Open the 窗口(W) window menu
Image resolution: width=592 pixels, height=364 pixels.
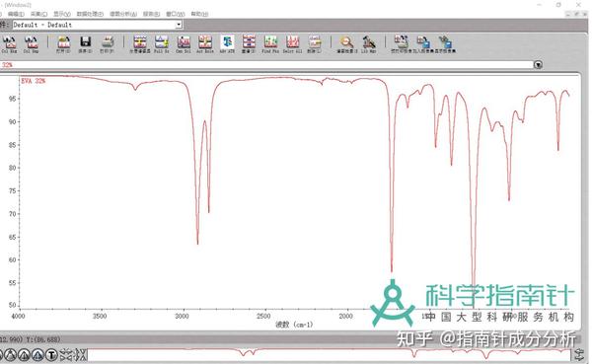pos(176,14)
